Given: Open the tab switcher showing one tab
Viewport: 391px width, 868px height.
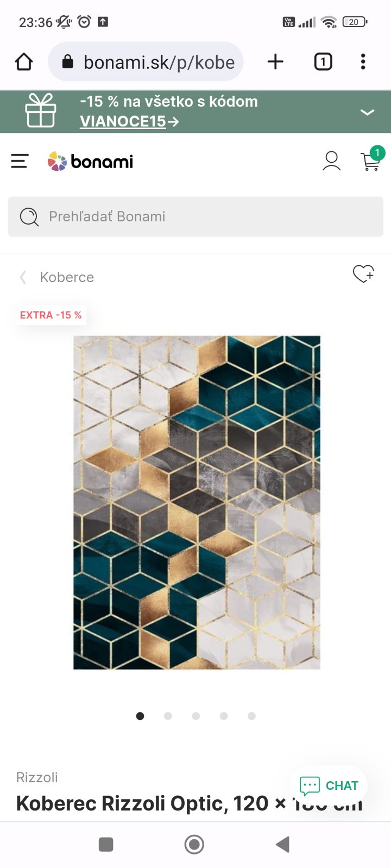Looking at the screenshot, I should [x=323, y=62].
